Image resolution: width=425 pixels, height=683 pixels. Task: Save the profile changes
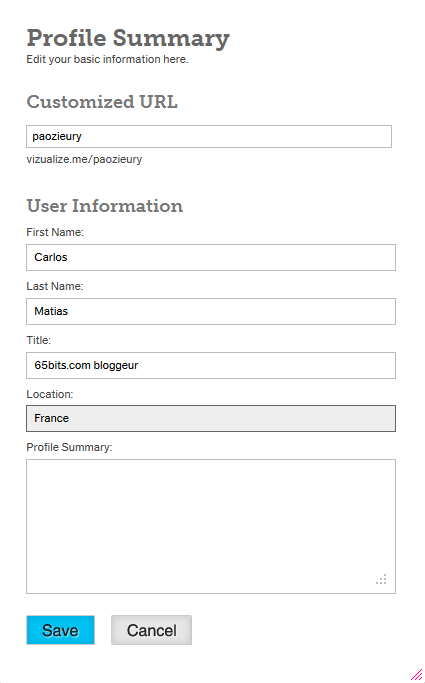click(x=61, y=630)
